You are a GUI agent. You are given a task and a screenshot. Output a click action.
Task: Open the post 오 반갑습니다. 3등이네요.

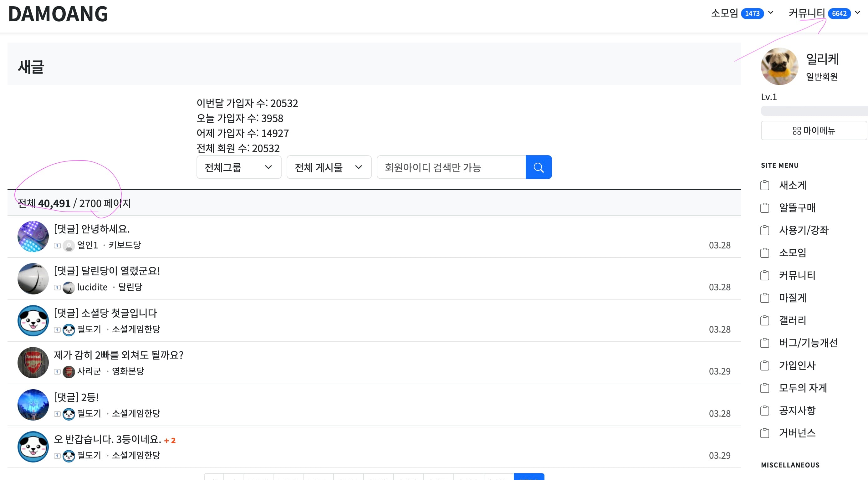click(x=108, y=439)
